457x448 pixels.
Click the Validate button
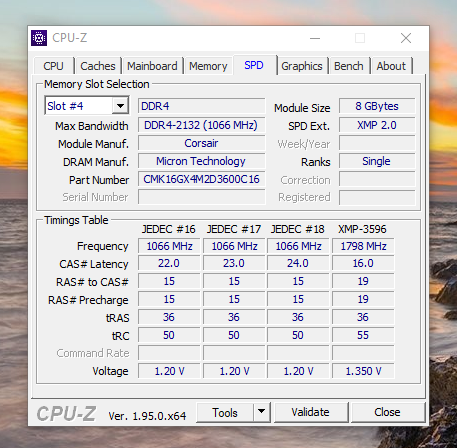click(311, 412)
